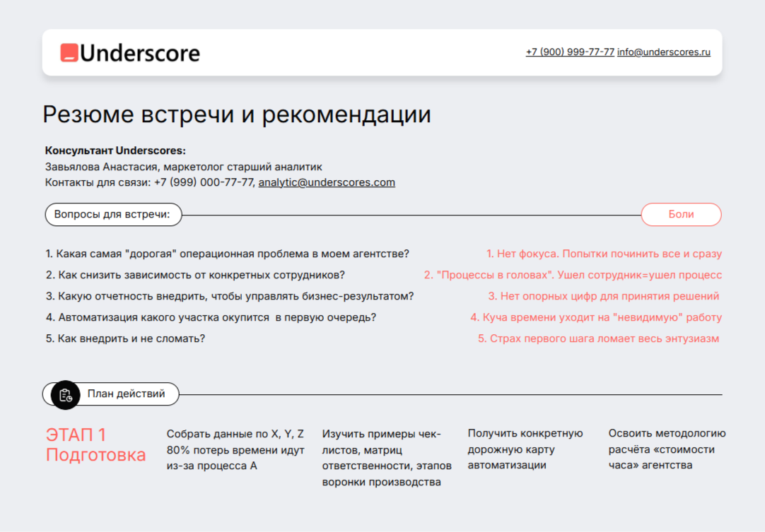The height and width of the screenshot is (532, 765).
Task: Select the План действий label
Action: [x=126, y=394]
